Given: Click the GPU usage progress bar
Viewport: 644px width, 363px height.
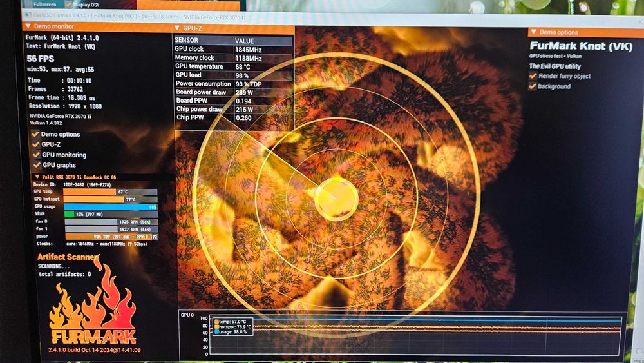Looking at the screenshot, I should (111, 207).
